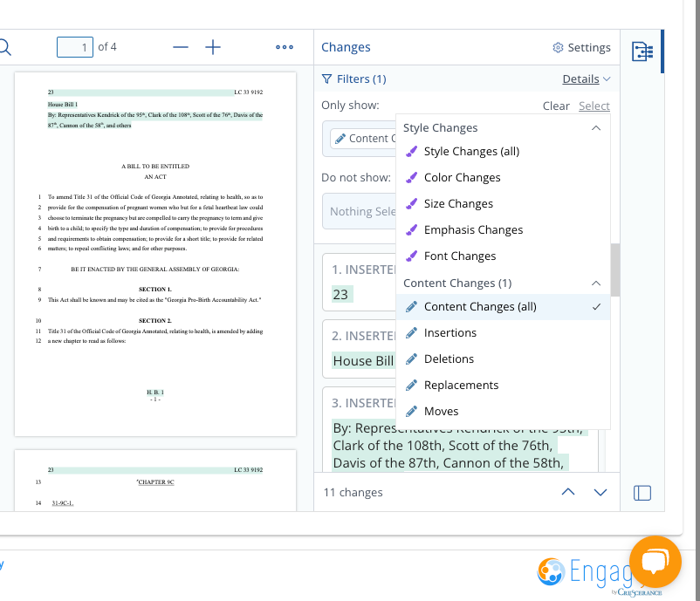Select Size Changes filter option
Viewport: 700px width, 601px height.
[503, 203]
